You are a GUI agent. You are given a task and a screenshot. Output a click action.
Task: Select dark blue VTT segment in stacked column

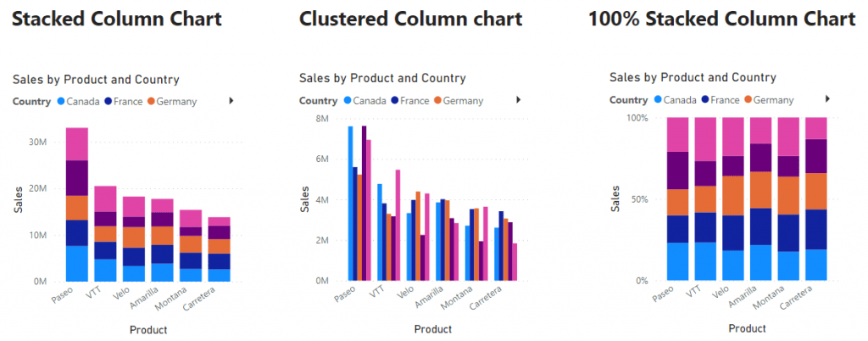(105, 250)
